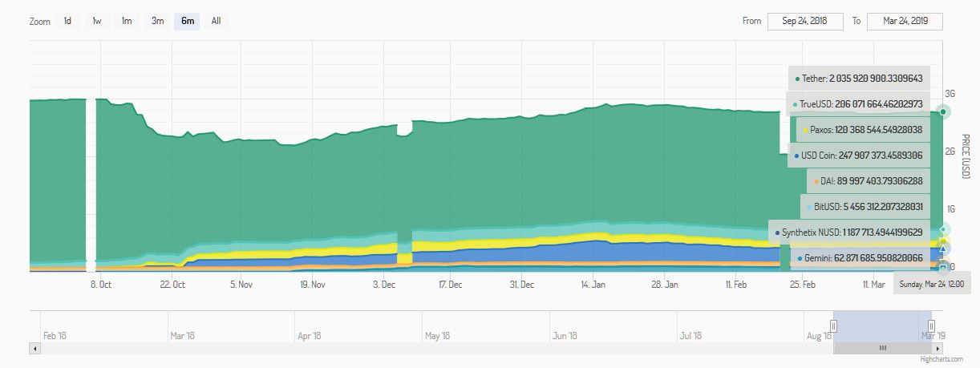The width and height of the screenshot is (980, 368).
Task: Switch zoom to 1m
Action: point(127,21)
